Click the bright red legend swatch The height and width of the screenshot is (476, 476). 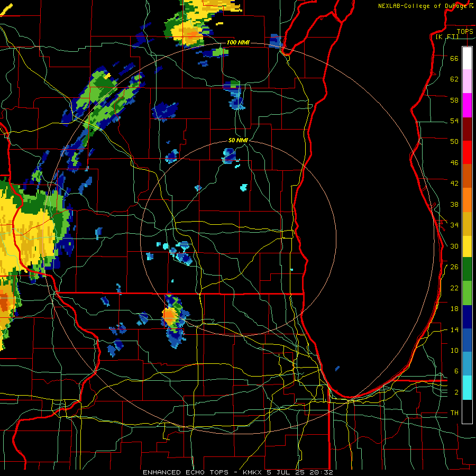(x=467, y=152)
